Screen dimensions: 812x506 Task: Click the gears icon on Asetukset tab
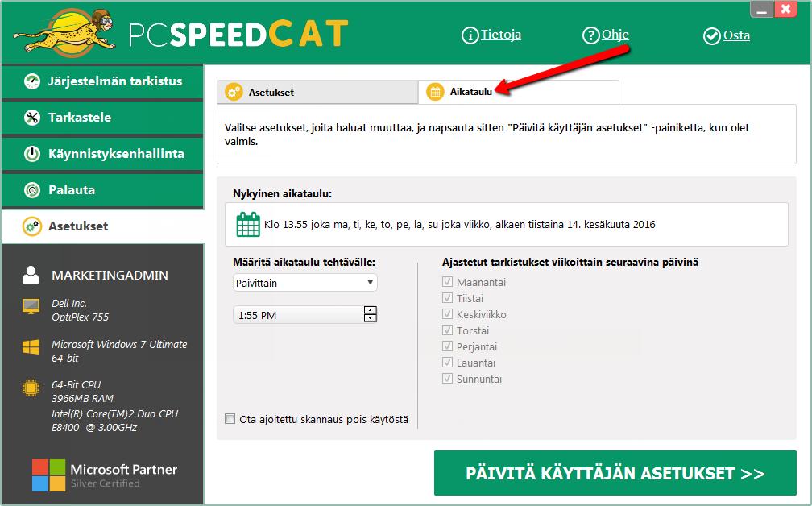tap(234, 92)
